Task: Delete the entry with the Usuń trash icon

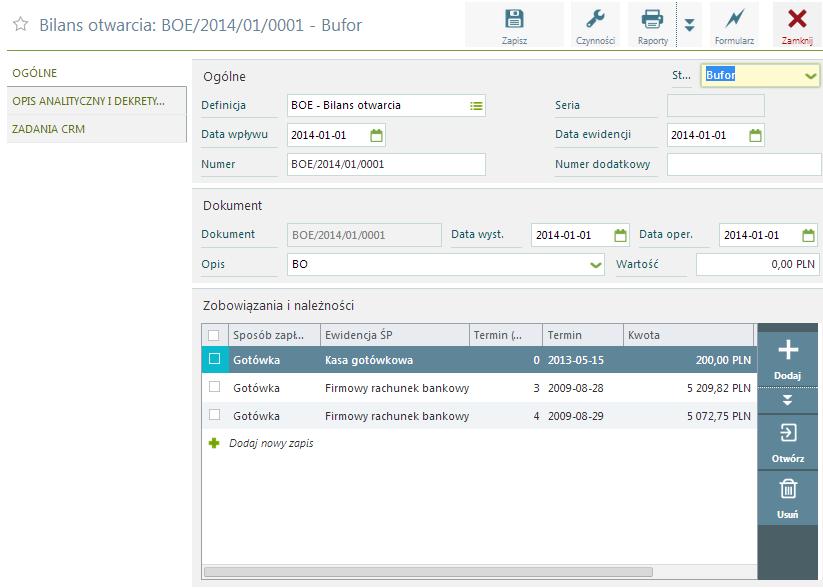Action: pos(787,488)
